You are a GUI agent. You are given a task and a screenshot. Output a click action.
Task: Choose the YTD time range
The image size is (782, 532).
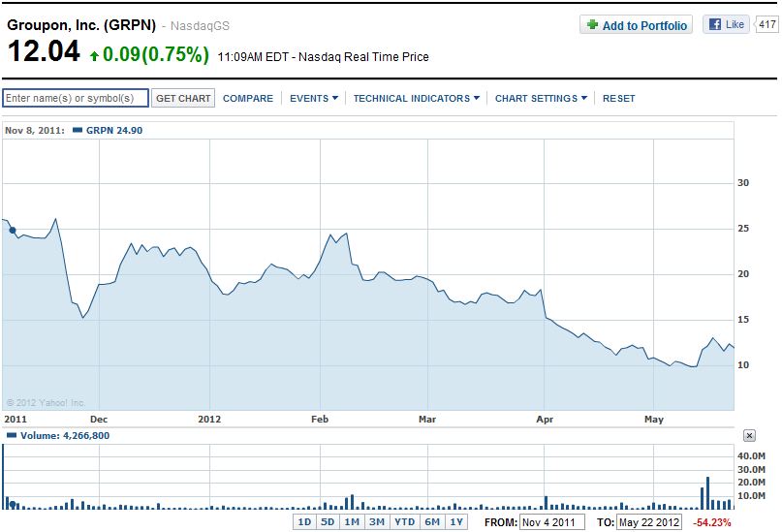pyautogui.click(x=404, y=521)
